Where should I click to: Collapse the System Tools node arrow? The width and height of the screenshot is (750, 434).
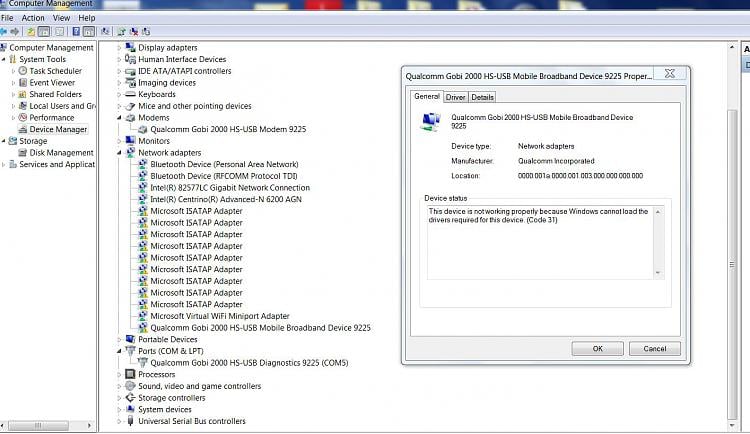[x=4, y=59]
